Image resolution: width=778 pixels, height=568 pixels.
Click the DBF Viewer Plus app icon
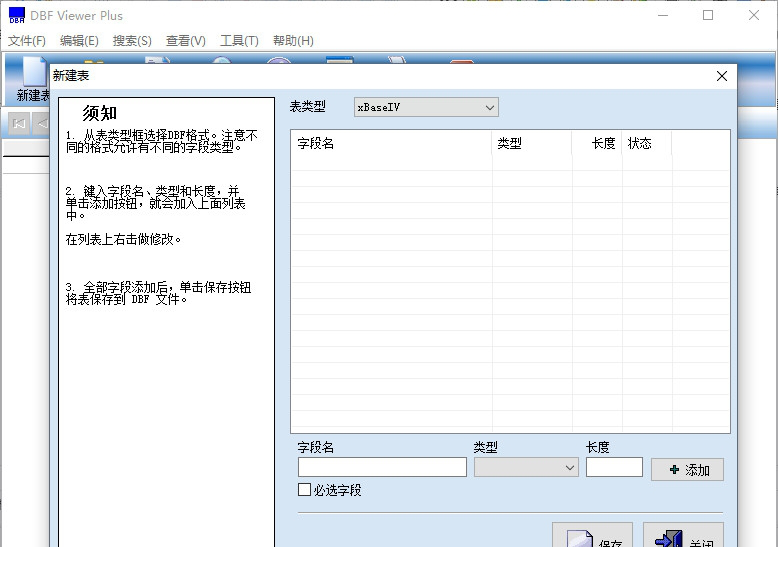(16, 15)
